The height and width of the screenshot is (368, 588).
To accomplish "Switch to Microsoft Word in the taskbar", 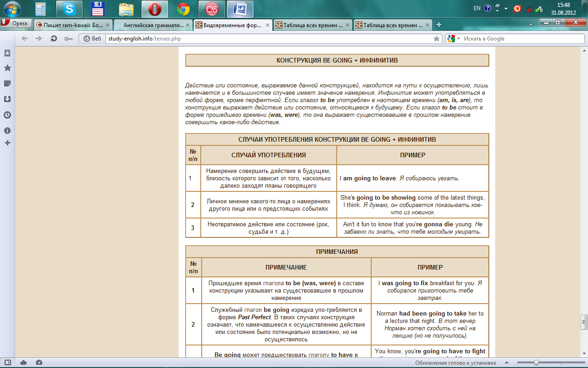I will pos(240,9).
